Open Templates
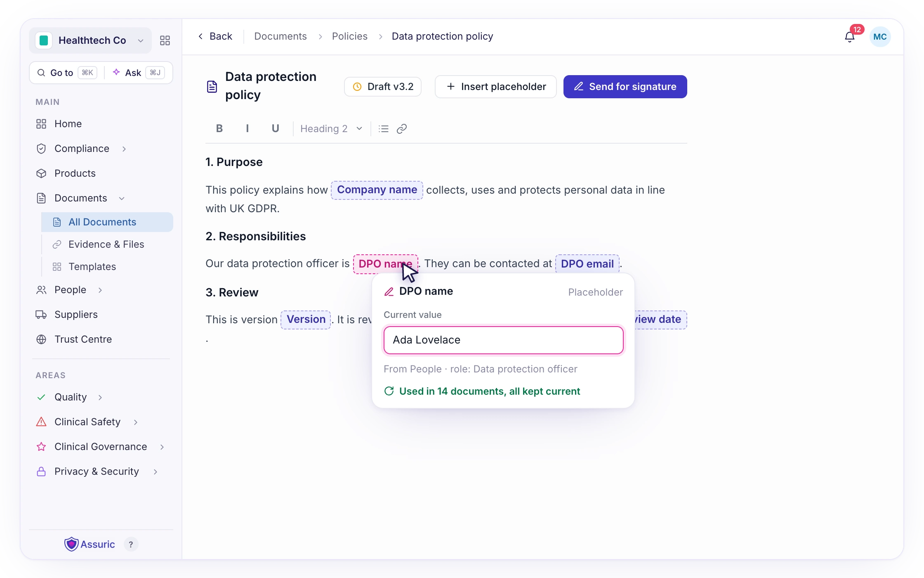The height and width of the screenshot is (578, 924). pyautogui.click(x=92, y=267)
